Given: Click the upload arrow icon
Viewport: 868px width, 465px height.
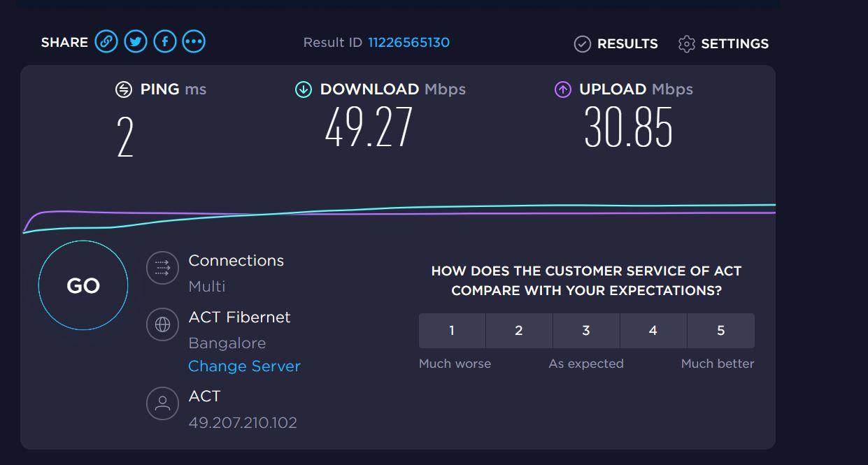Looking at the screenshot, I should [563, 90].
